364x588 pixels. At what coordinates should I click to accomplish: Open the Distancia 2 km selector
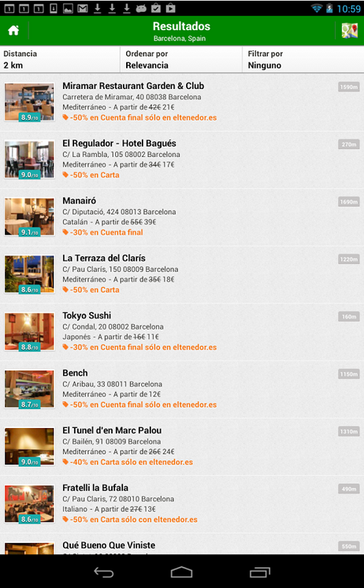60,60
